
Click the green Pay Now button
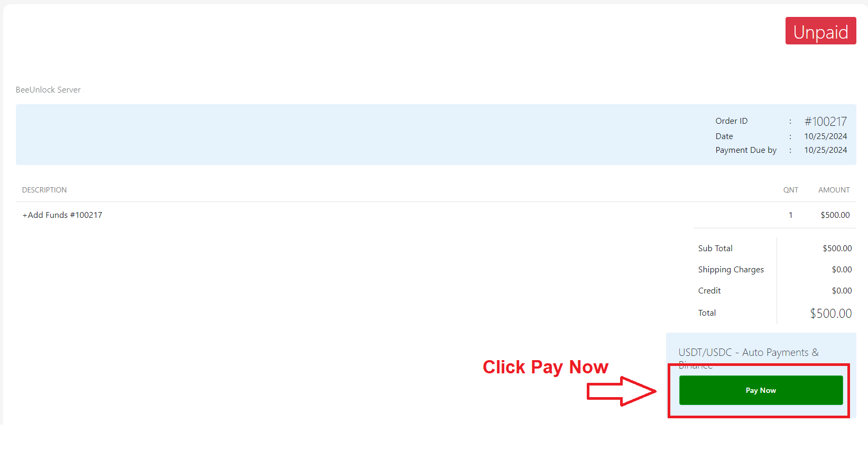pyautogui.click(x=761, y=390)
